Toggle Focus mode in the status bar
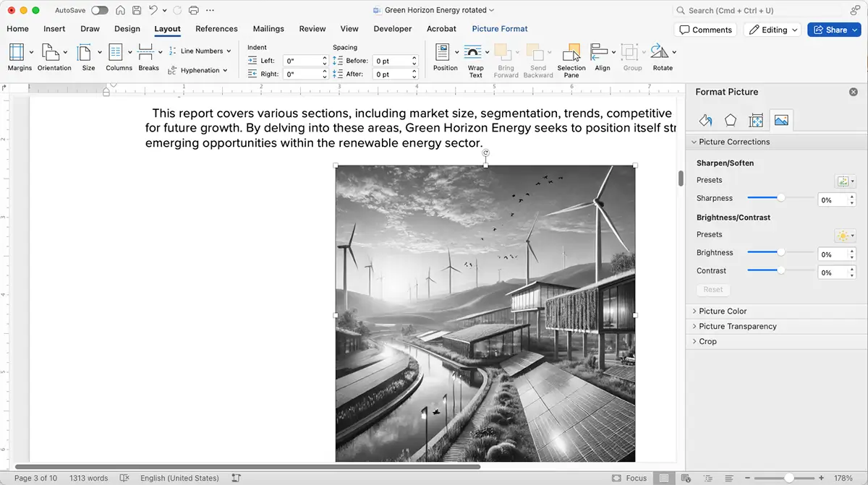Screen dimensions: 868x485 point(630,478)
